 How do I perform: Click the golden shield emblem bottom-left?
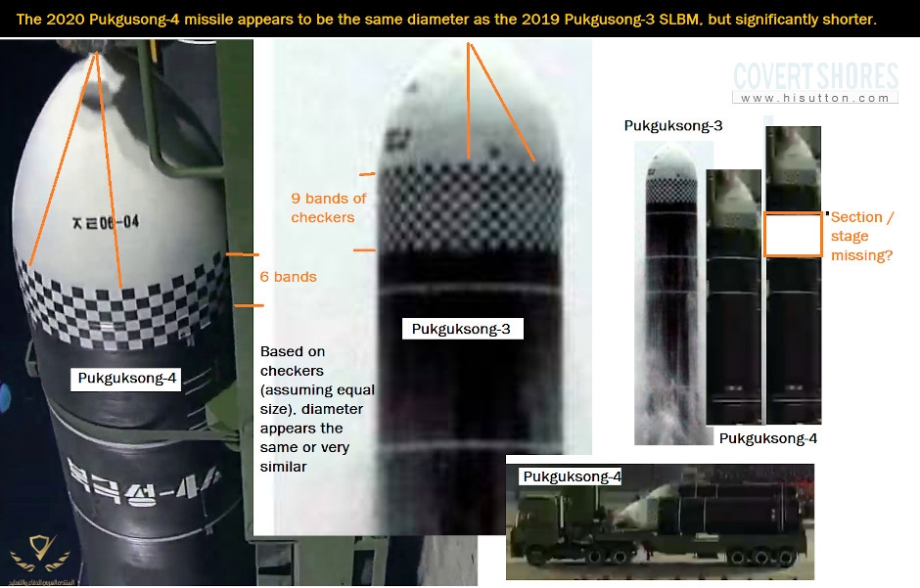40,555
